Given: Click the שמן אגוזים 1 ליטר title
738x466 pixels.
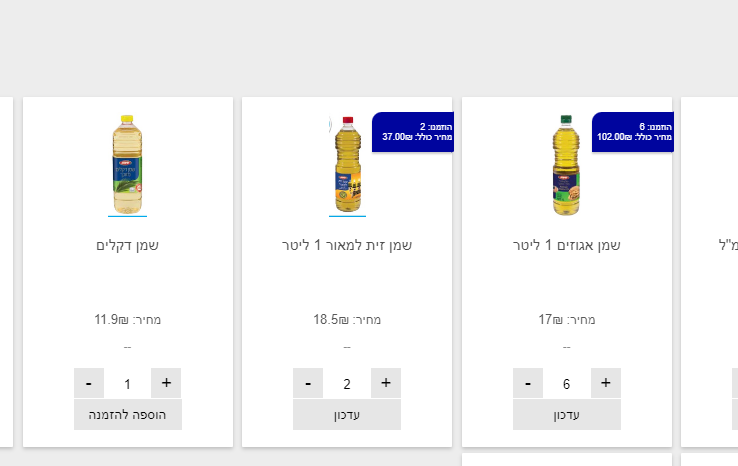Looking at the screenshot, I should pyautogui.click(x=566, y=245).
